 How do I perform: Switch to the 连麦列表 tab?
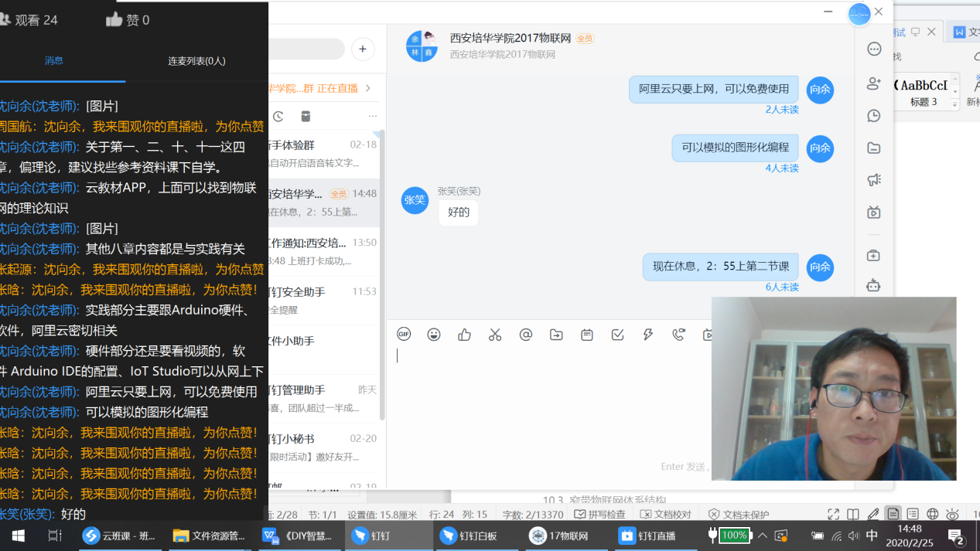tap(196, 61)
